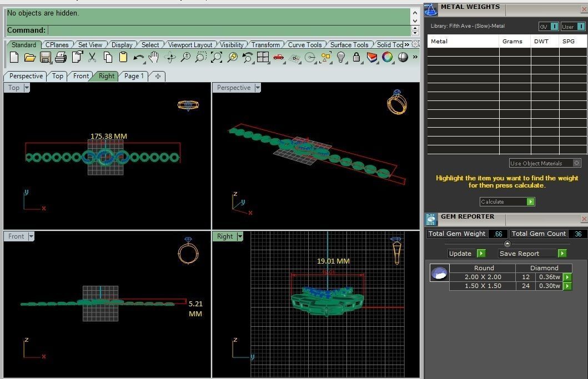Click the Zoom Extents icon
588x379 pixels.
[217, 57]
